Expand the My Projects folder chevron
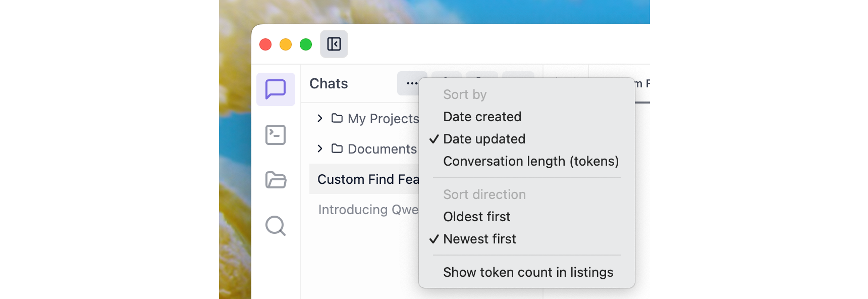The height and width of the screenshot is (299, 868). pyautogui.click(x=319, y=118)
